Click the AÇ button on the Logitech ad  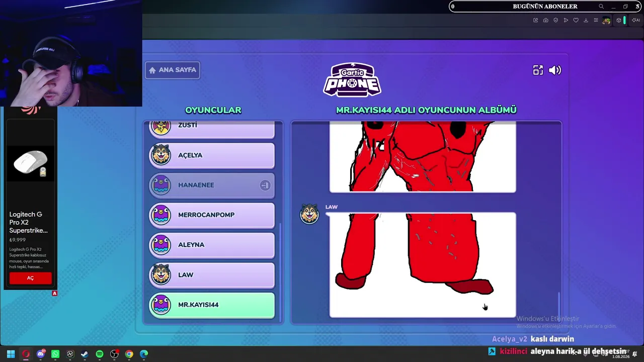(x=30, y=278)
